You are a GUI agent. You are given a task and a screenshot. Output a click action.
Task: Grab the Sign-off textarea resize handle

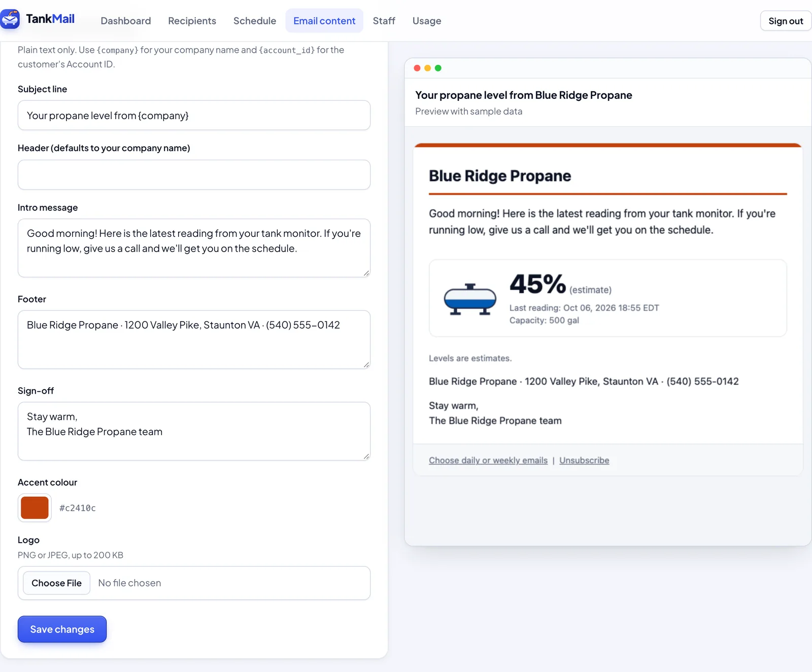click(366, 456)
